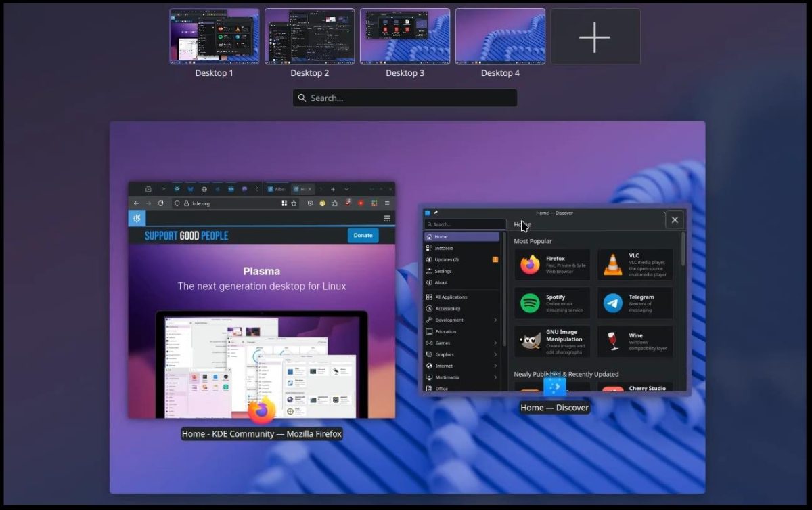Click the KDE logo on the webpage
The image size is (812, 510).
click(137, 218)
